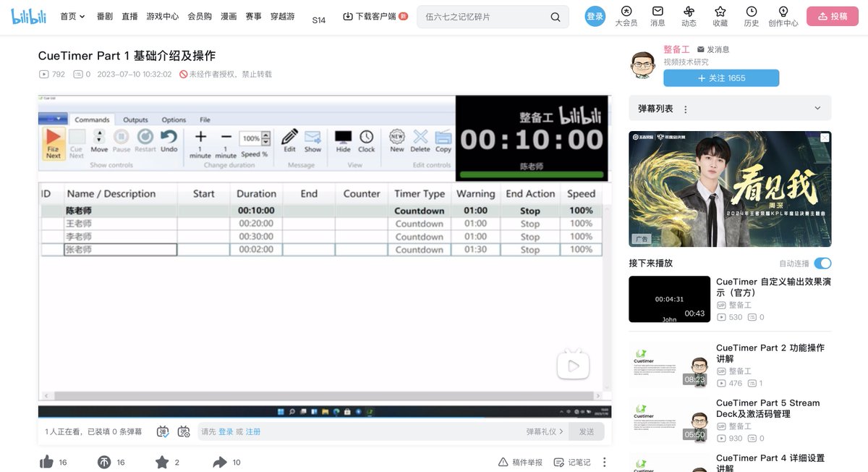Open title CueTimer Part 4 详细设置讲解

click(x=770, y=463)
